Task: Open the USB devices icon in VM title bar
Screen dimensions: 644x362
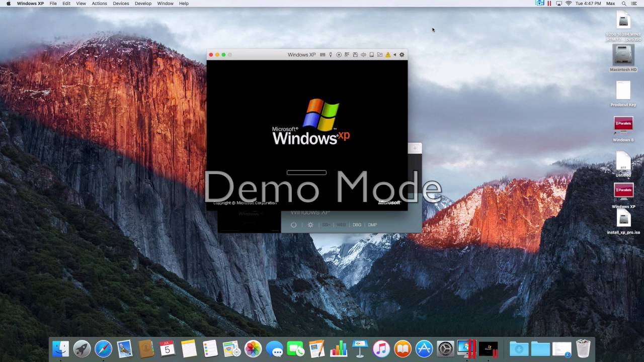Action: [331, 55]
